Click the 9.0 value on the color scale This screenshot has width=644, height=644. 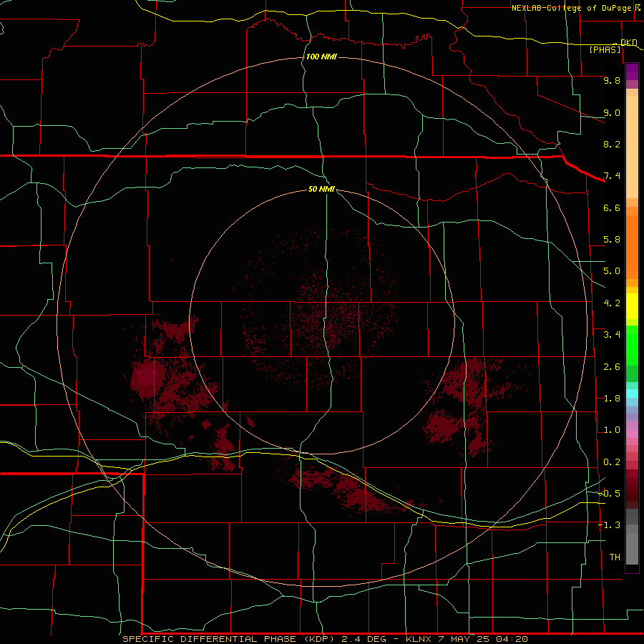(612, 112)
